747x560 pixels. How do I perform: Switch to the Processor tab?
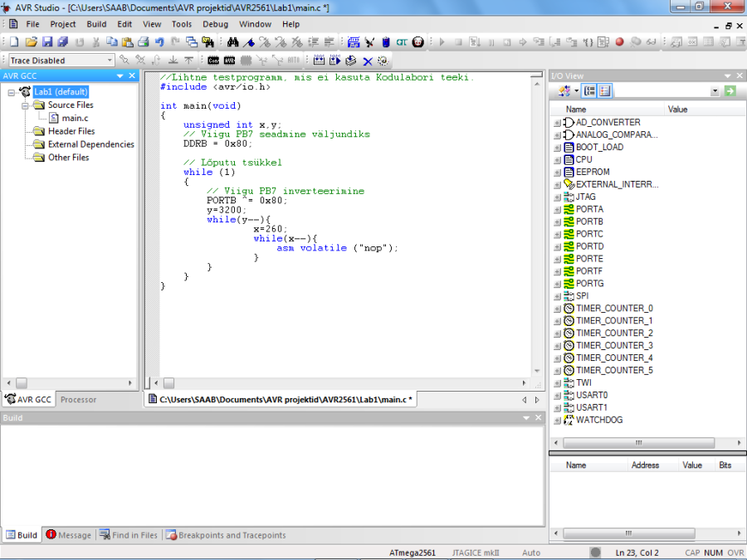click(x=77, y=399)
